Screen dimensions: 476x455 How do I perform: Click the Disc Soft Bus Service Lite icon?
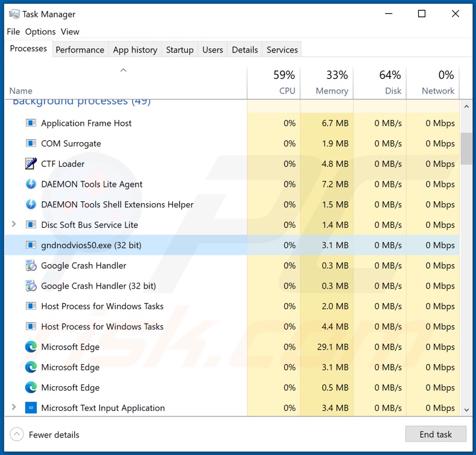tap(31, 225)
